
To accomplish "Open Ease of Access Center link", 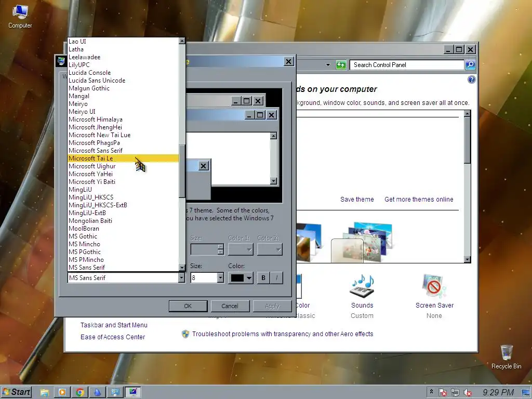I will 113,337.
